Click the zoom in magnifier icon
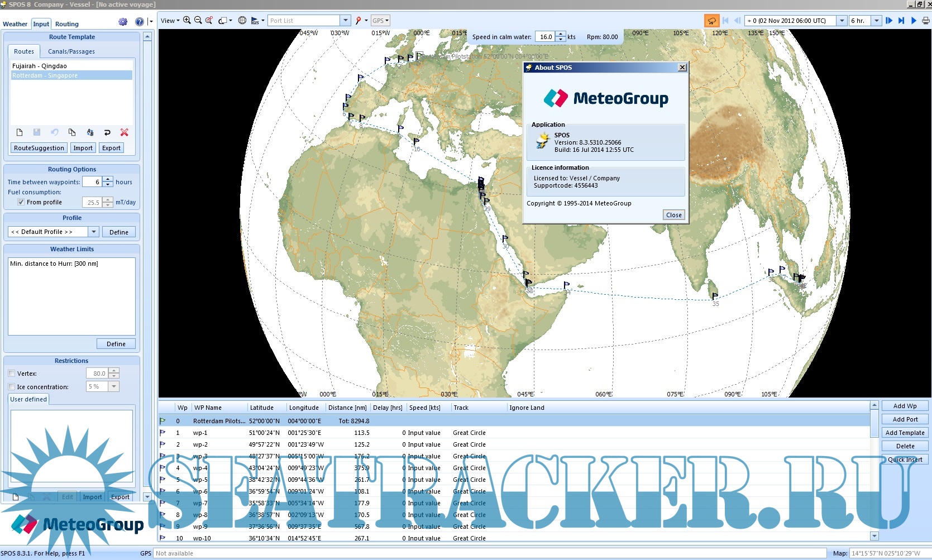 pos(187,20)
